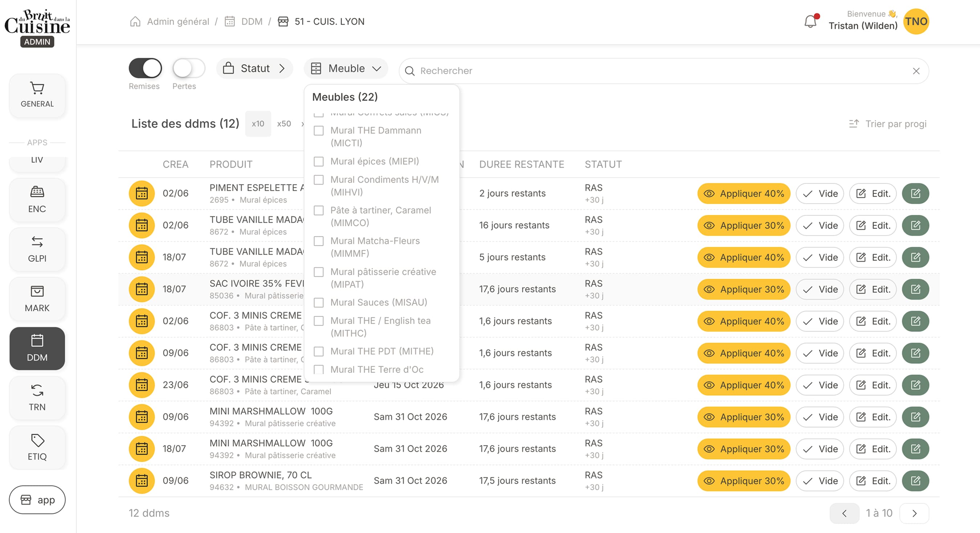Click the calendar icon on the SIROP BROWNIE row
The image size is (980, 533).
point(142,480)
